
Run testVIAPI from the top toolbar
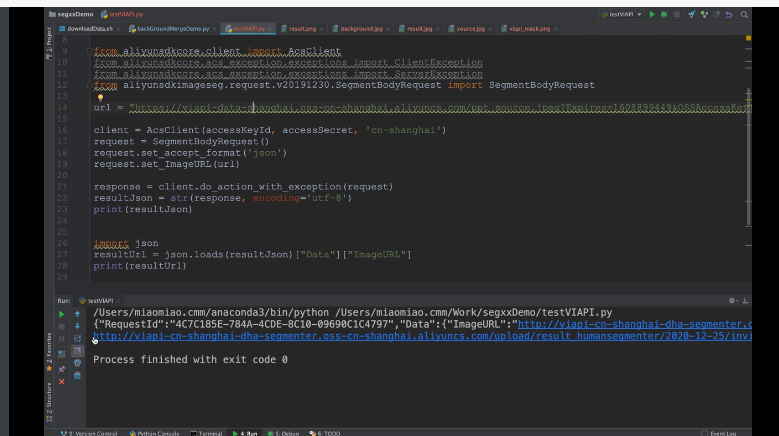pos(652,14)
